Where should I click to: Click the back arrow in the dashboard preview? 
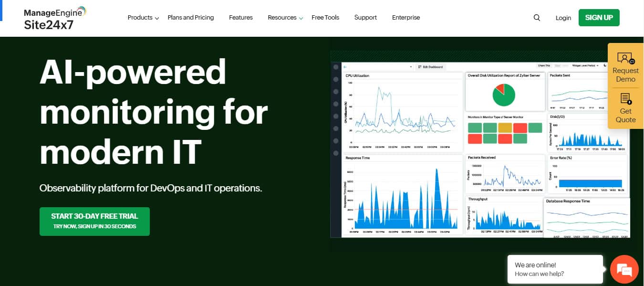(x=345, y=67)
